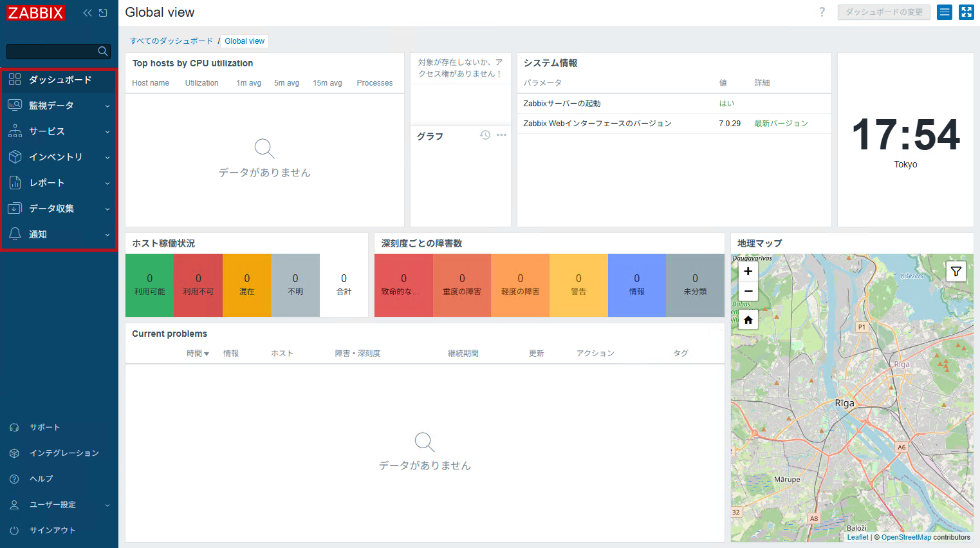Image resolution: width=980 pixels, height=548 pixels.
Task: Open the Leaflet attribution link
Action: tap(858, 537)
